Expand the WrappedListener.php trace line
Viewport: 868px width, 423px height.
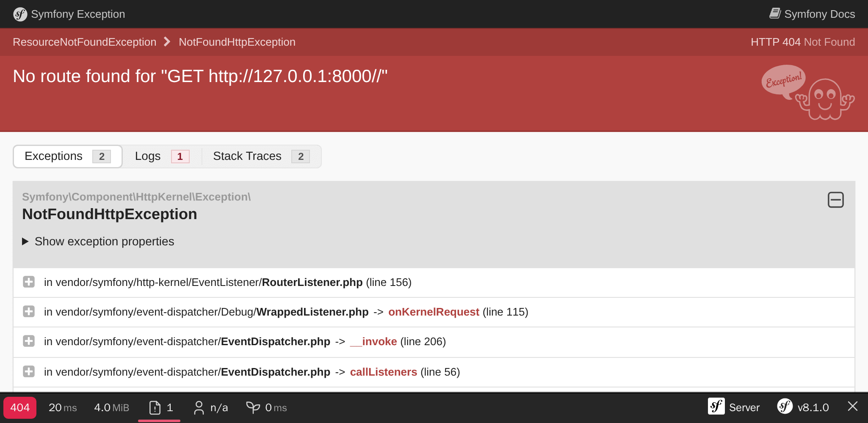[x=29, y=311]
